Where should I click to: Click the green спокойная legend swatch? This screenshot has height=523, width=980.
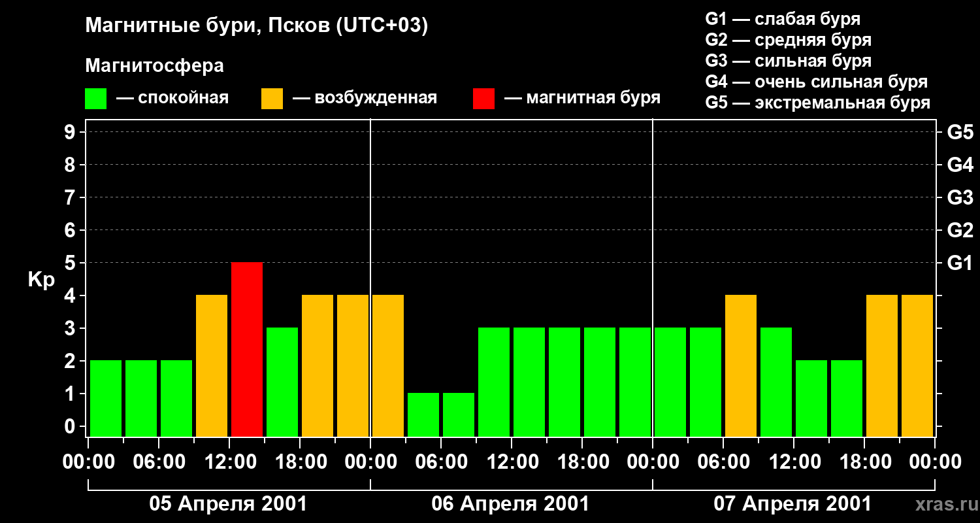click(95, 99)
